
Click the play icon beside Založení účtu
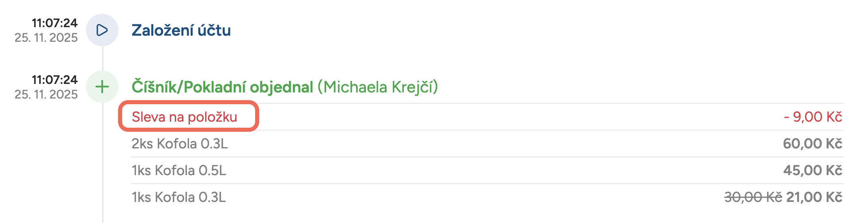102,30
